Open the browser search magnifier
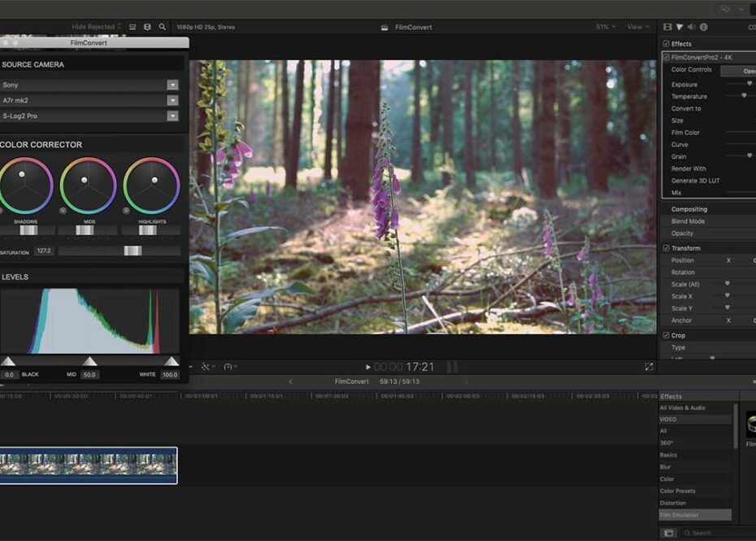The width and height of the screenshot is (756, 541). (x=163, y=27)
